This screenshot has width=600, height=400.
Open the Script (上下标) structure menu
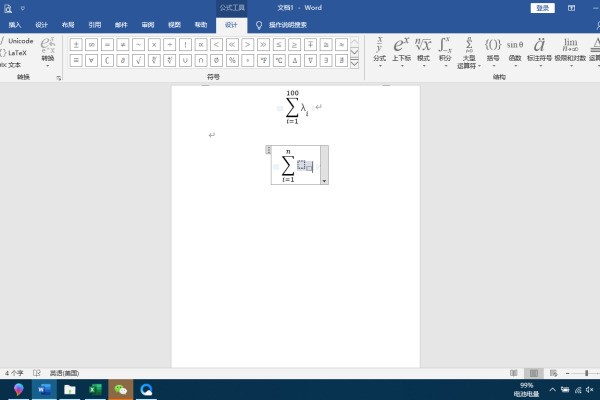pos(401,49)
